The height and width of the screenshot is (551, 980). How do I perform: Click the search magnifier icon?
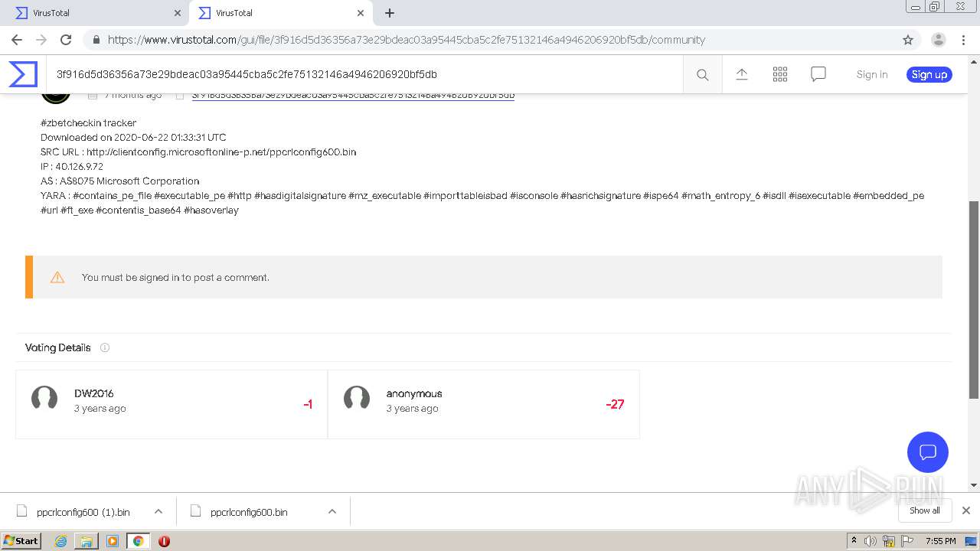pyautogui.click(x=702, y=74)
